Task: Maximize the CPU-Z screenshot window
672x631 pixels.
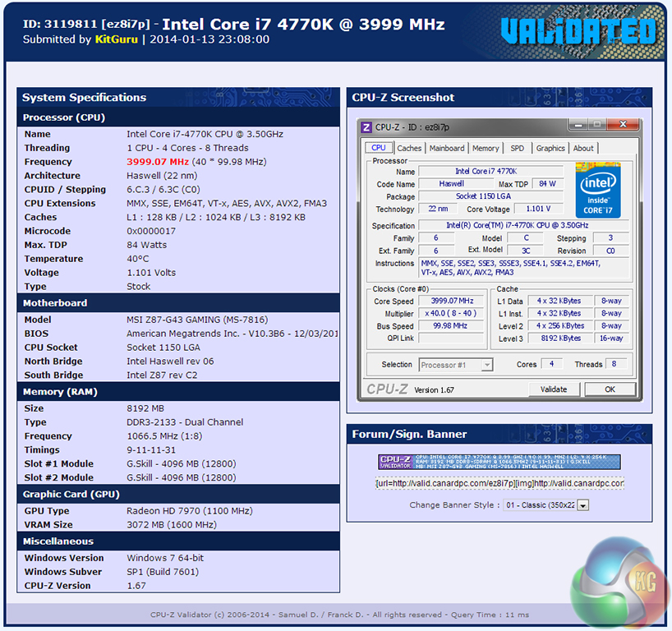Action: tap(596, 125)
